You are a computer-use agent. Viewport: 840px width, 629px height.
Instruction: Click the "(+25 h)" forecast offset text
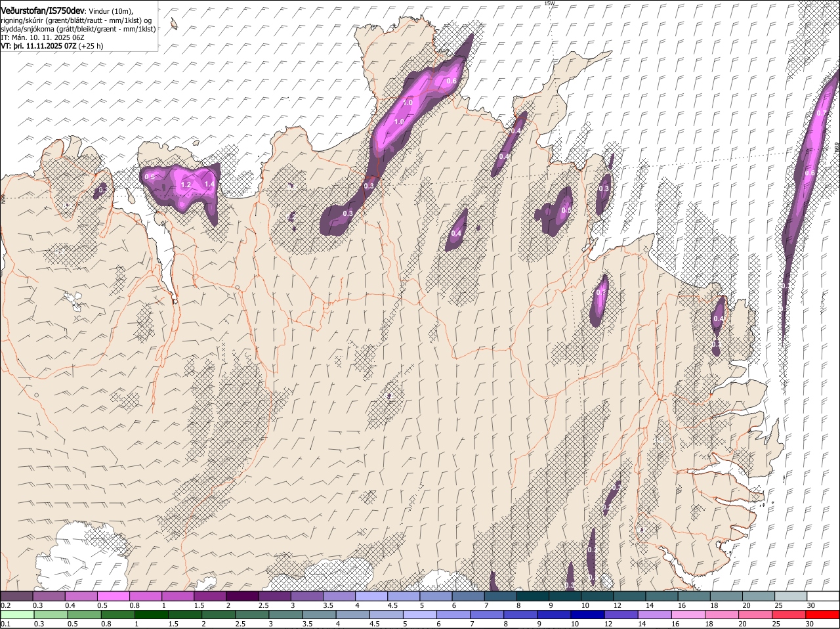[x=91, y=47]
